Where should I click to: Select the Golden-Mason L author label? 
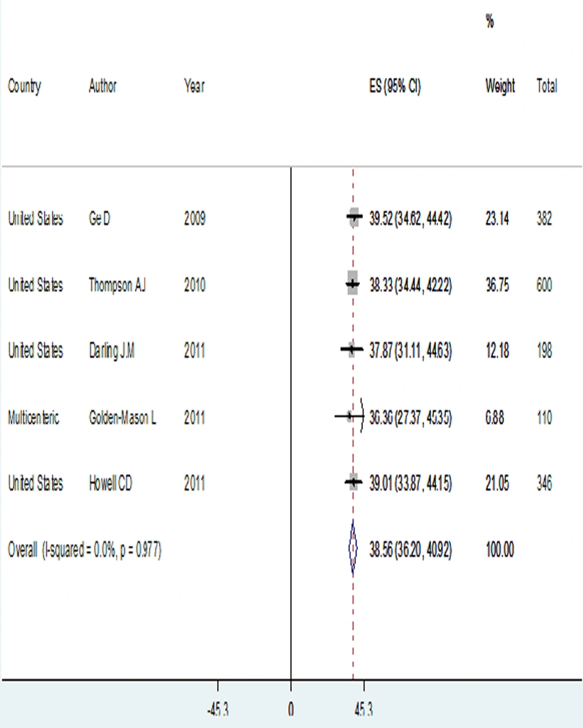pos(122,418)
